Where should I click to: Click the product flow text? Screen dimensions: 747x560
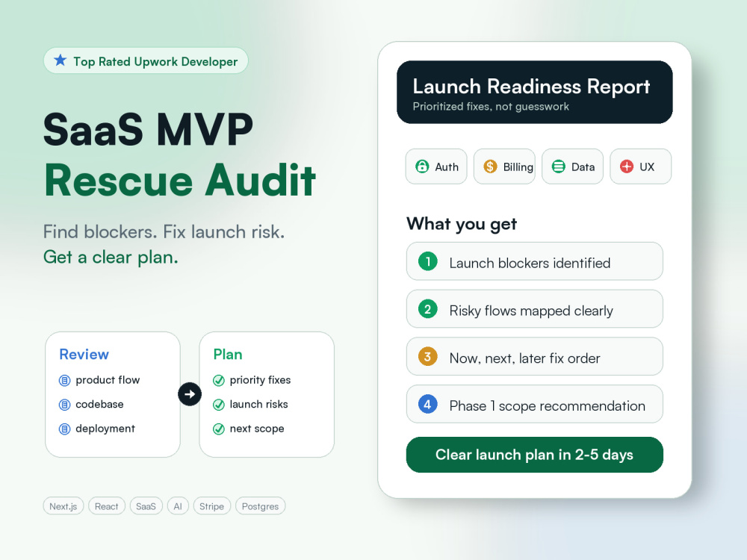click(108, 380)
